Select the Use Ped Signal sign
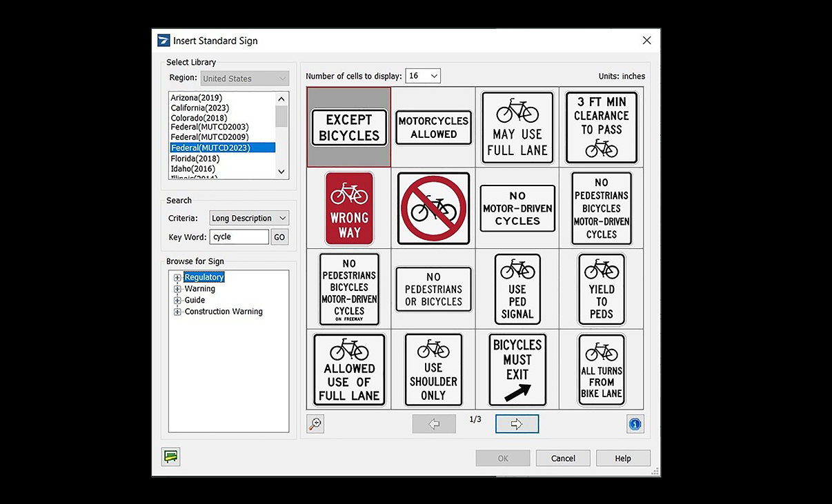Image resolution: width=832 pixels, height=504 pixels. [x=517, y=290]
